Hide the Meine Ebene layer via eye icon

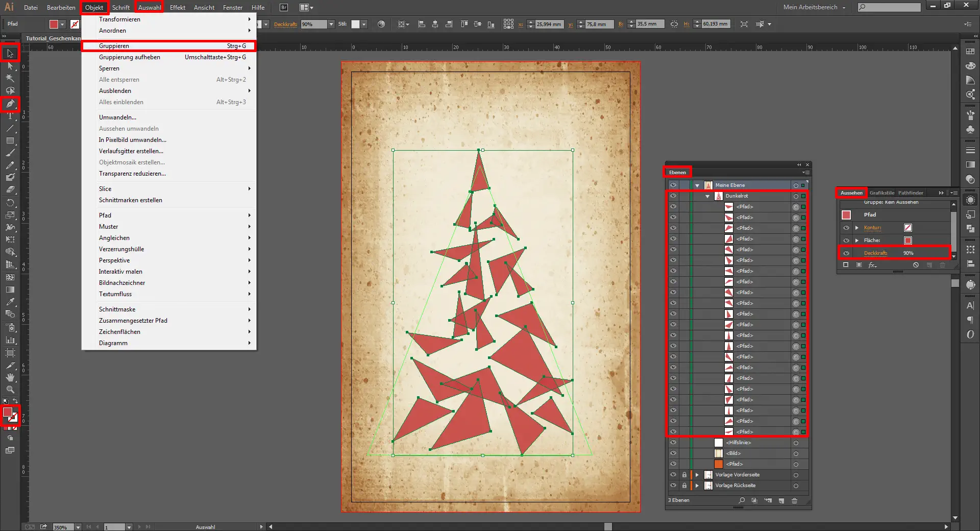point(673,185)
